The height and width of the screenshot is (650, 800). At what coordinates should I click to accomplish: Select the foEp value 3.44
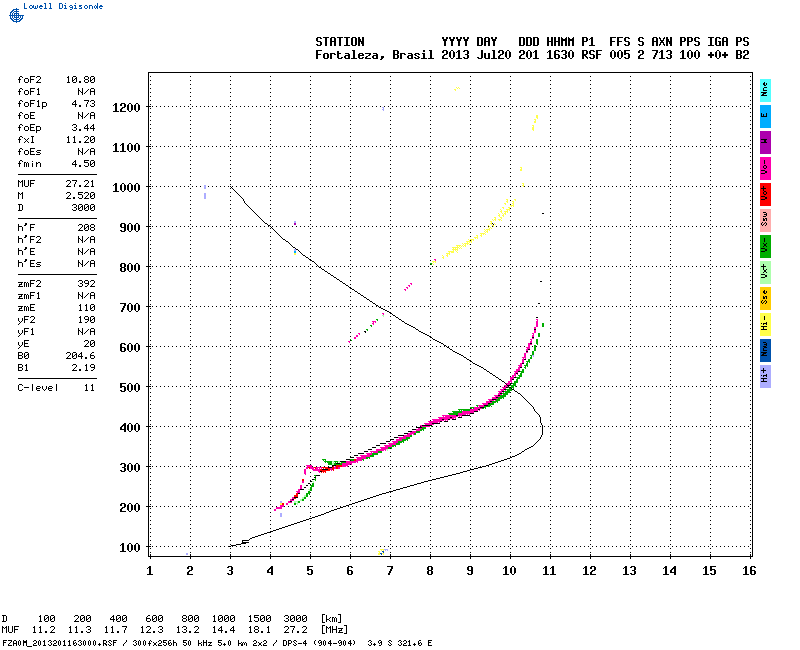click(x=83, y=128)
